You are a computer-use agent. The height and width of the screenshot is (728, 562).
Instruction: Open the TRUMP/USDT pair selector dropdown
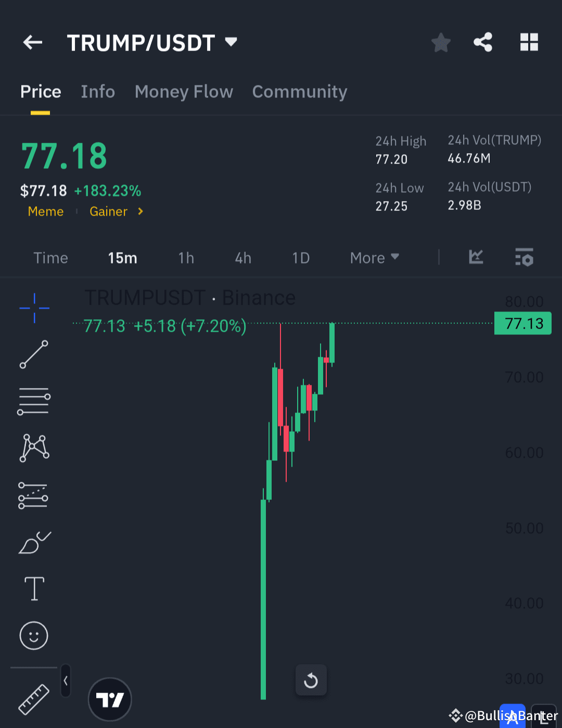152,43
